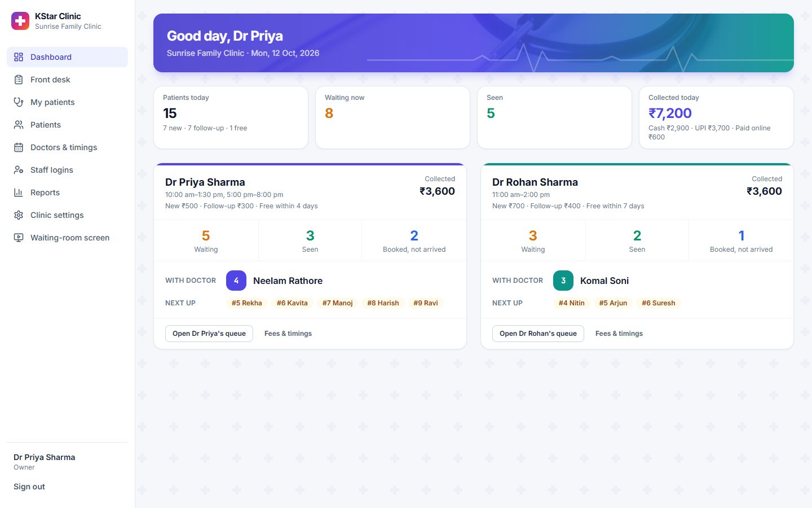The width and height of the screenshot is (812, 508).
Task: Open Fees & timings for Dr Rohan
Action: [619, 334]
